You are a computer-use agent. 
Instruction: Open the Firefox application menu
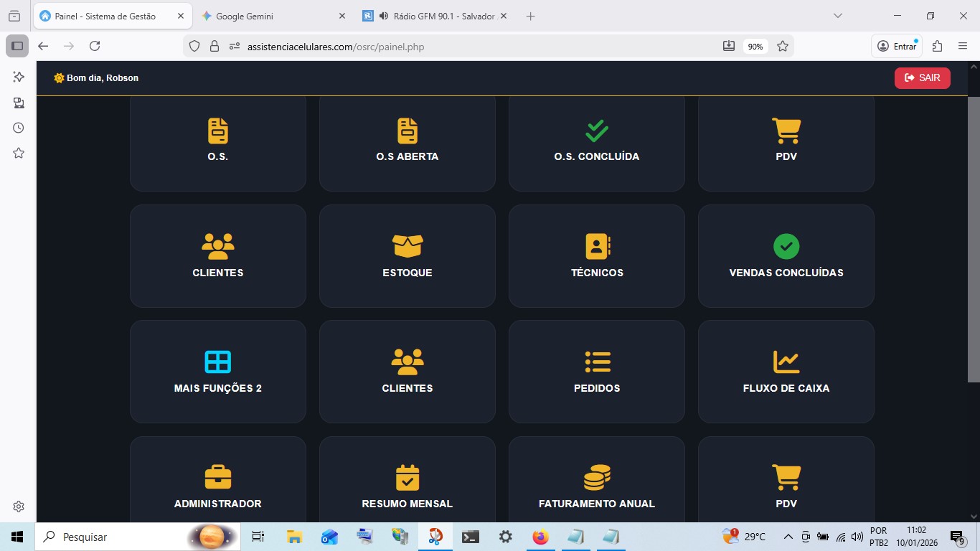point(963,46)
